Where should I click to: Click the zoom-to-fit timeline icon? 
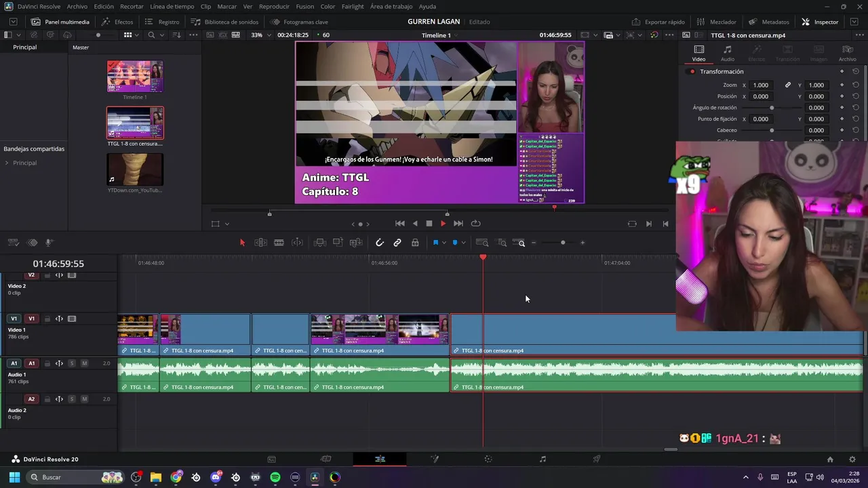point(482,243)
